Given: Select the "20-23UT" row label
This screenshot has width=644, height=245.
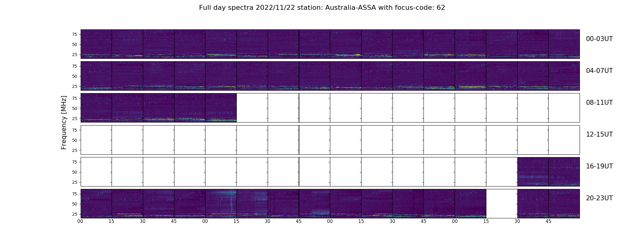Looking at the screenshot, I should [599, 198].
